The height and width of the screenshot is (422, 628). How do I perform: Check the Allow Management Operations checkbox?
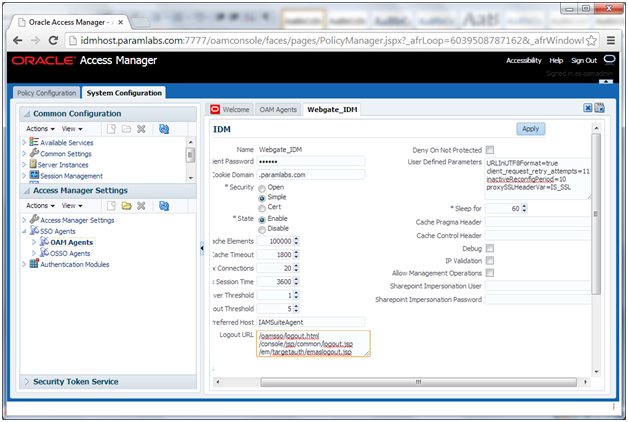pyautogui.click(x=490, y=273)
